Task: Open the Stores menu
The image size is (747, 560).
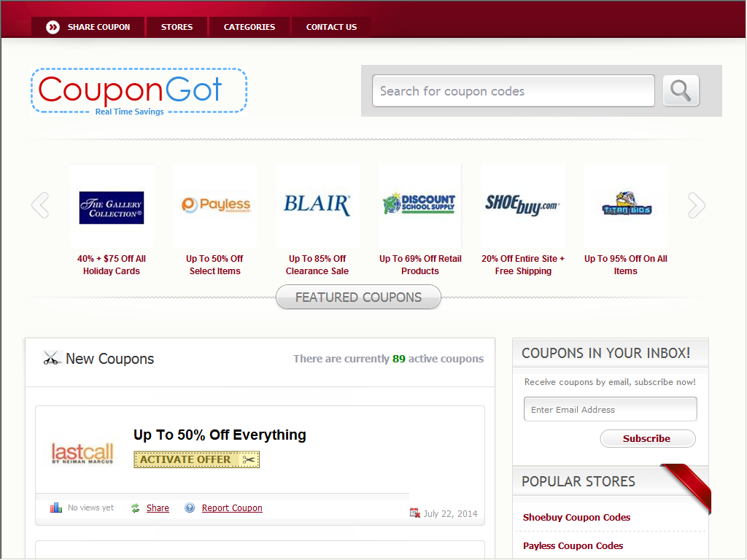Action: [177, 27]
